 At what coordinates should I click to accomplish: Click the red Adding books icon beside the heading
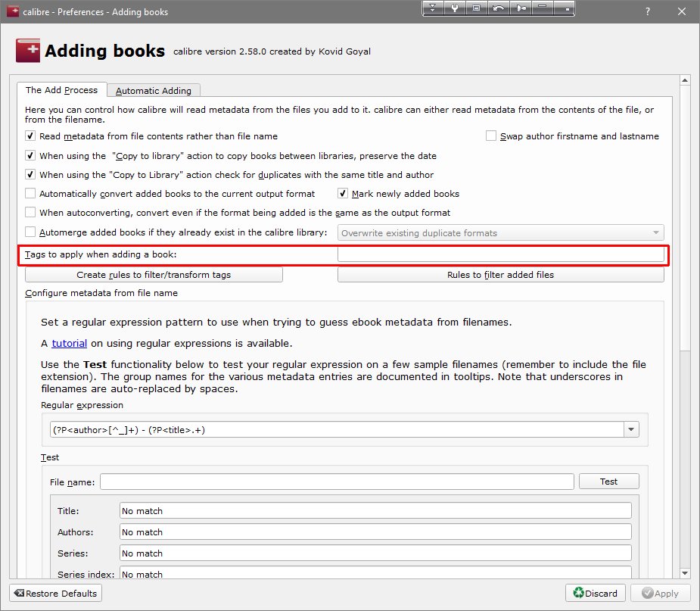tap(28, 51)
